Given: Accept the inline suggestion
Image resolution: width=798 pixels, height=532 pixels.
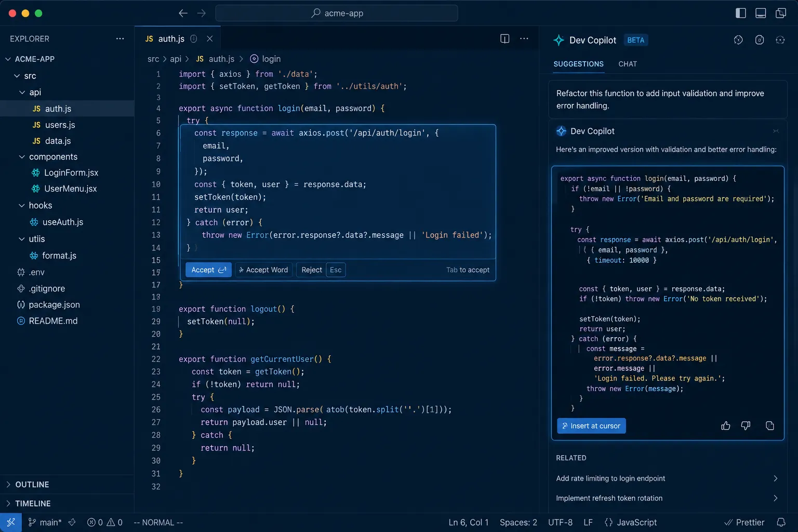Looking at the screenshot, I should [x=208, y=270].
